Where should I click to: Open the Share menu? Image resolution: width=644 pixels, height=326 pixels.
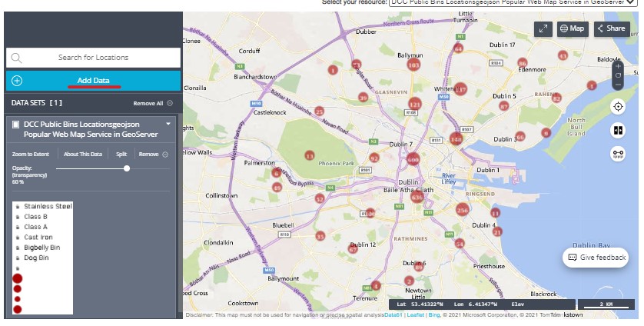pyautogui.click(x=611, y=28)
